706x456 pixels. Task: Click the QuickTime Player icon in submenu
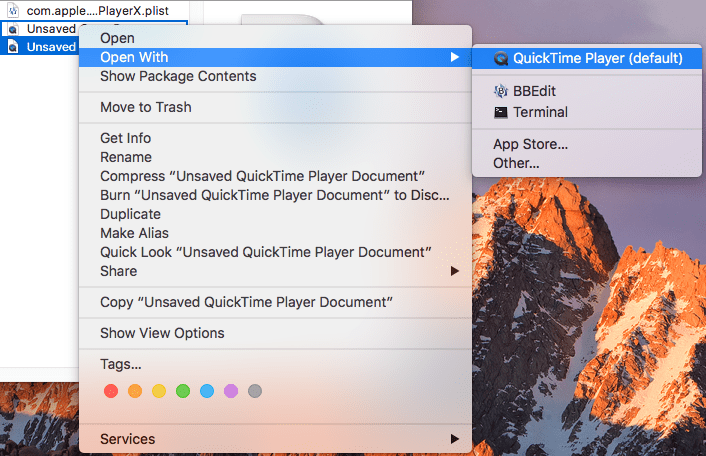coord(501,59)
